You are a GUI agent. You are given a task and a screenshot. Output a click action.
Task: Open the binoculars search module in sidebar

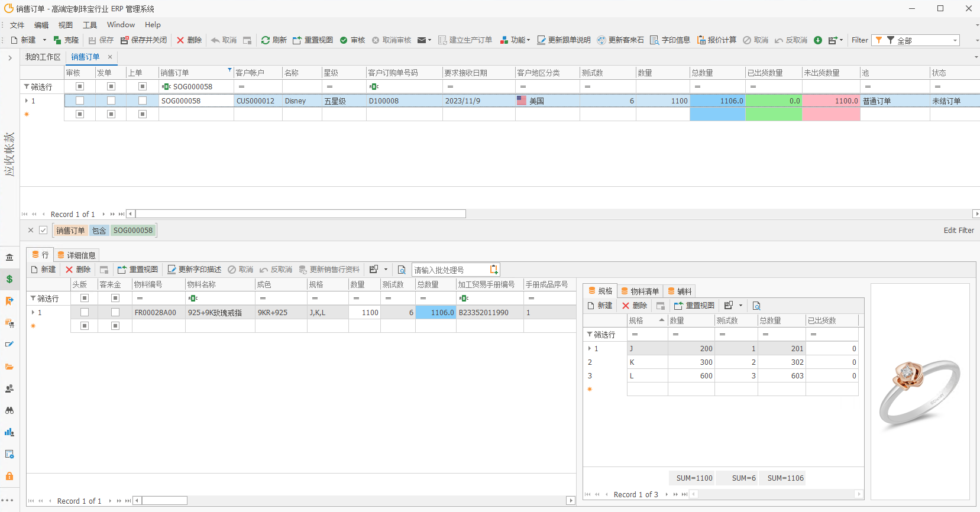point(9,410)
